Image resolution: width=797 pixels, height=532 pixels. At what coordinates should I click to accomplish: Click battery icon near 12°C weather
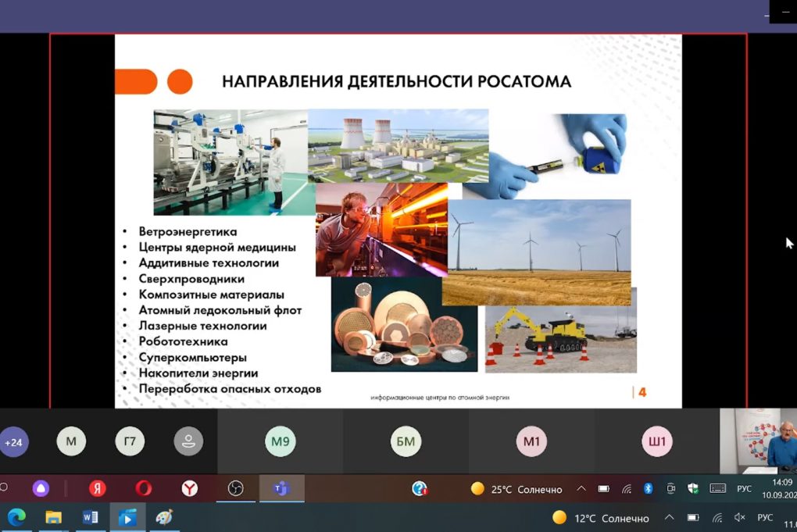(x=693, y=518)
